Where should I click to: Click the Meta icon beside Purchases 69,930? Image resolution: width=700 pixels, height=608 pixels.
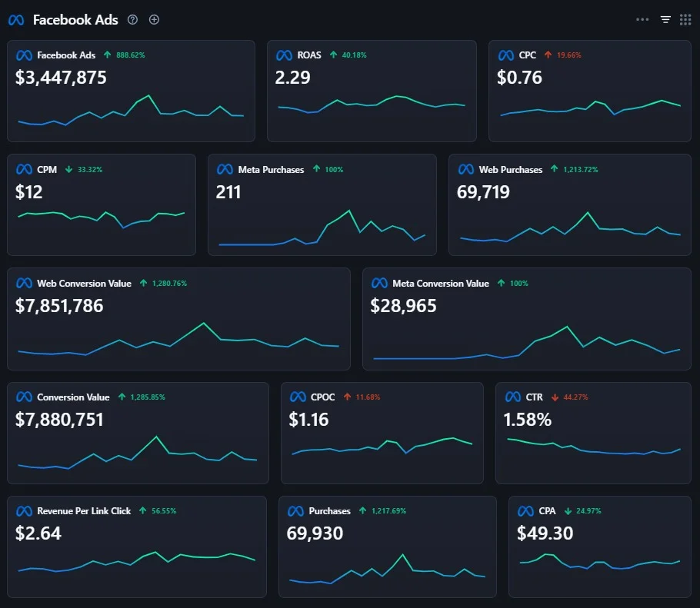[x=296, y=511]
